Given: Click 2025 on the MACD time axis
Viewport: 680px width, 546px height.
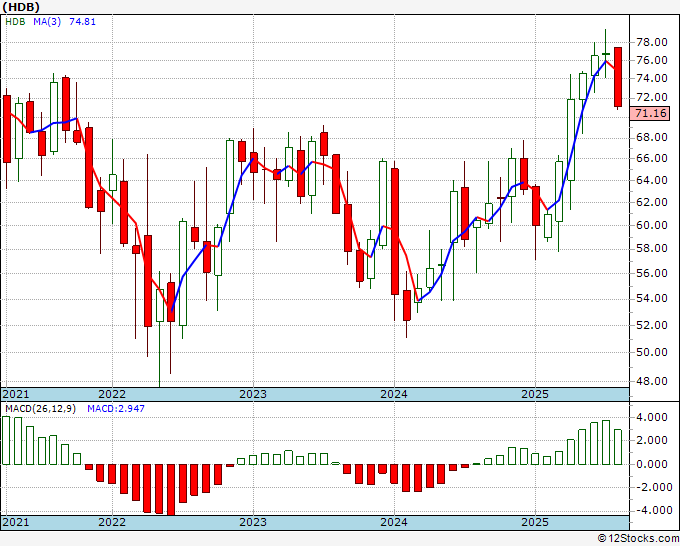Looking at the screenshot, I should click(535, 522).
